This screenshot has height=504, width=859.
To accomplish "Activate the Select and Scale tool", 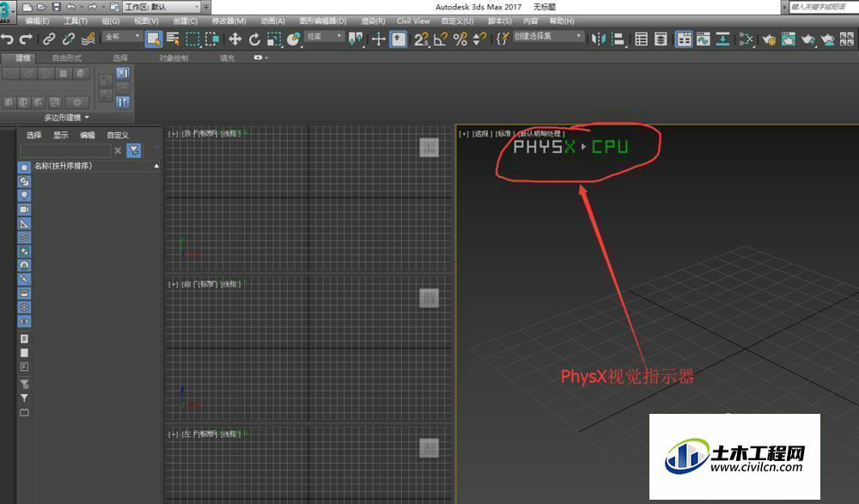I will click(x=274, y=39).
